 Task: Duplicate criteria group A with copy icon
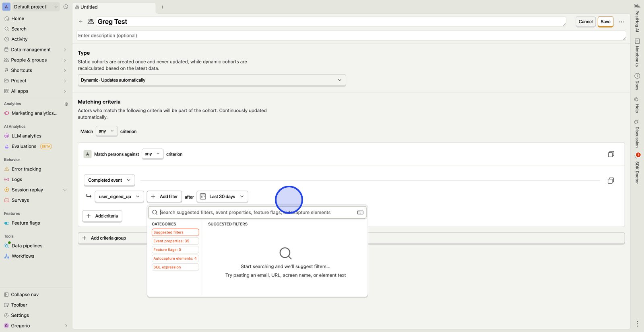tap(611, 154)
